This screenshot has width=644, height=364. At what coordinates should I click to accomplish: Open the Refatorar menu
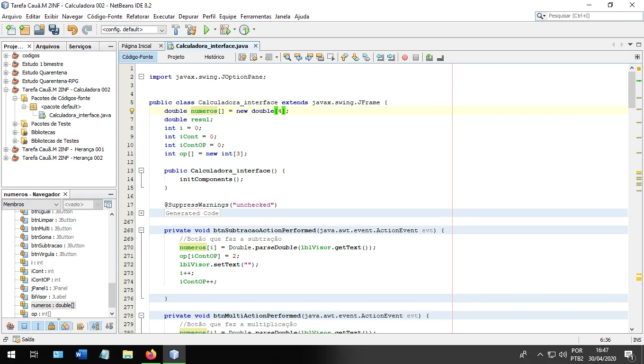click(x=138, y=16)
